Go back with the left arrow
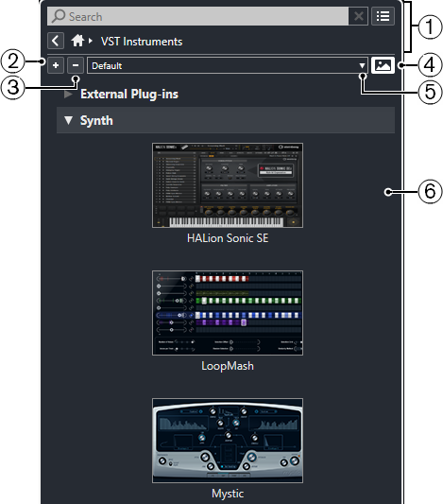This screenshot has height=504, width=443. coord(56,41)
